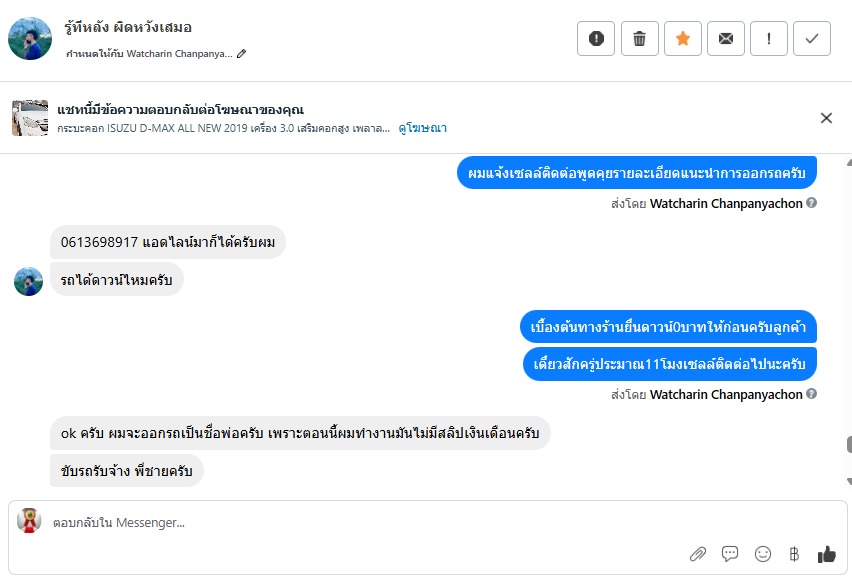Viewport: 852px width, 579px height.
Task: Dismiss the ad reply banner
Action: (826, 118)
